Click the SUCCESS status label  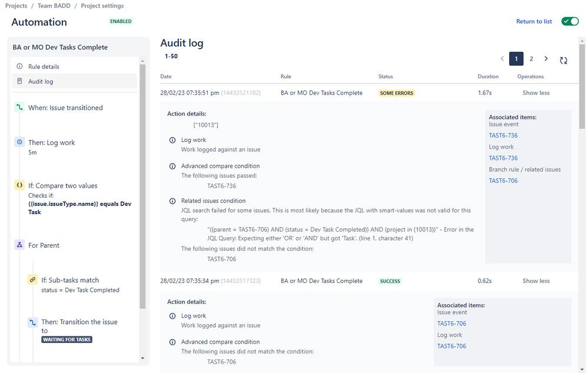390,281
